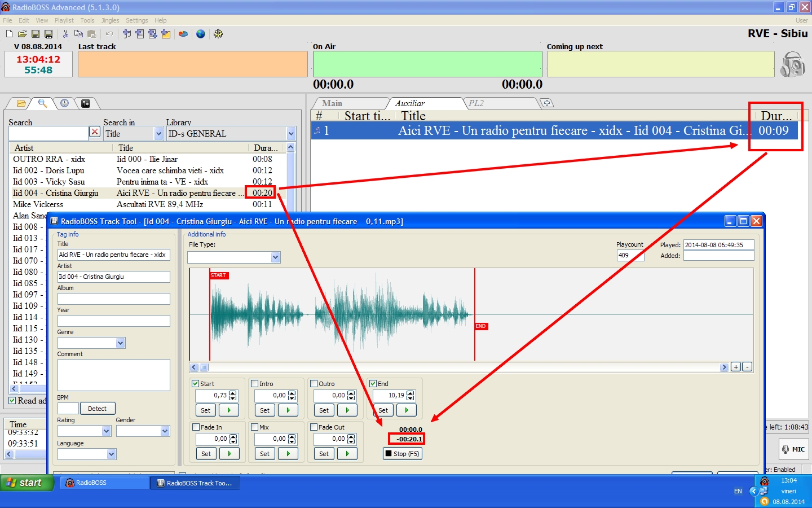Enable the Intro marker checkbox
Viewport: 812px width, 508px height.
(x=255, y=384)
